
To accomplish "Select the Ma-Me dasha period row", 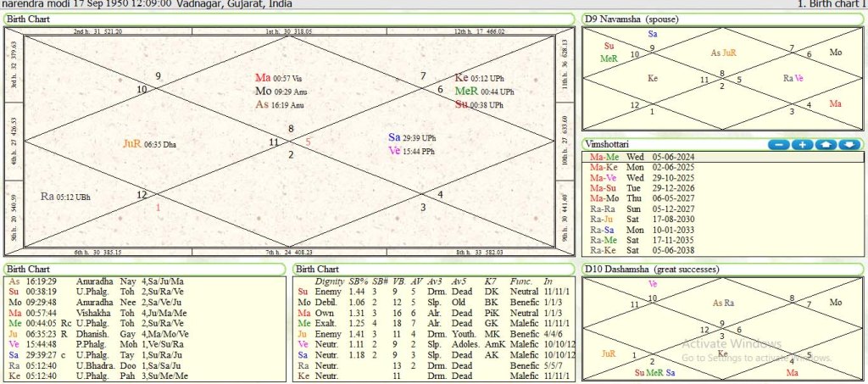I will point(644,157).
